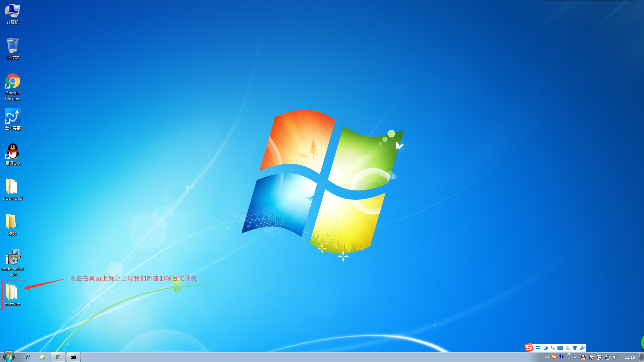
Task: Open Internet Explorer from taskbar
Action: [x=28, y=357]
